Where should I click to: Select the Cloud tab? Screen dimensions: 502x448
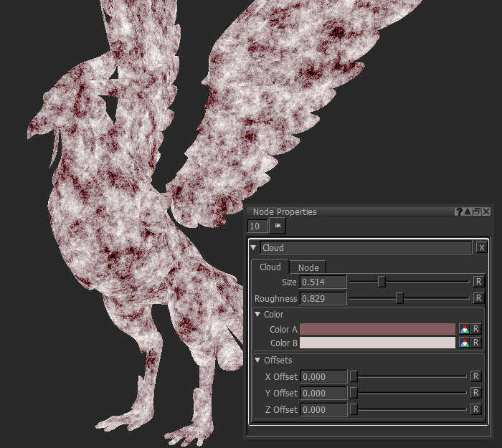[270, 267]
